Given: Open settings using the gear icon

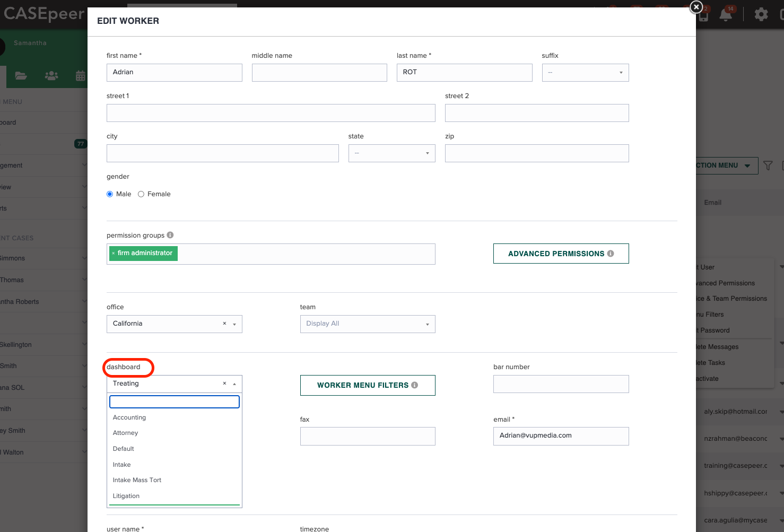Looking at the screenshot, I should [761, 14].
